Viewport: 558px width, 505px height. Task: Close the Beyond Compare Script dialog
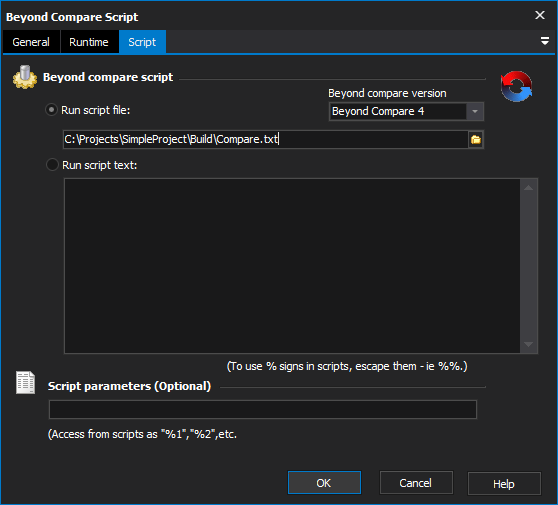coord(540,15)
